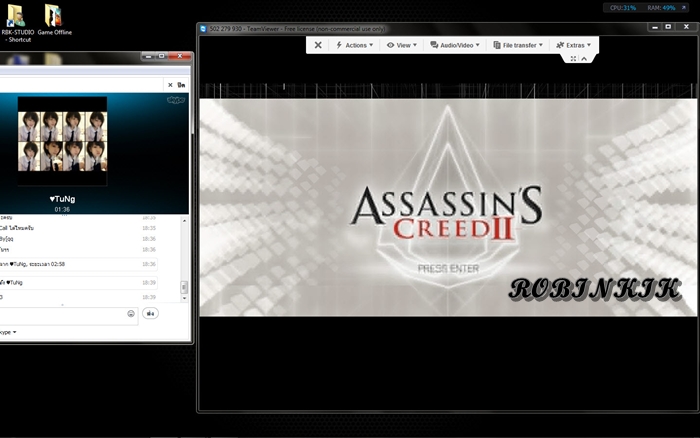This screenshot has width=700, height=438.
Task: Close the TeamViewer session with the toolbar X
Action: [x=318, y=45]
